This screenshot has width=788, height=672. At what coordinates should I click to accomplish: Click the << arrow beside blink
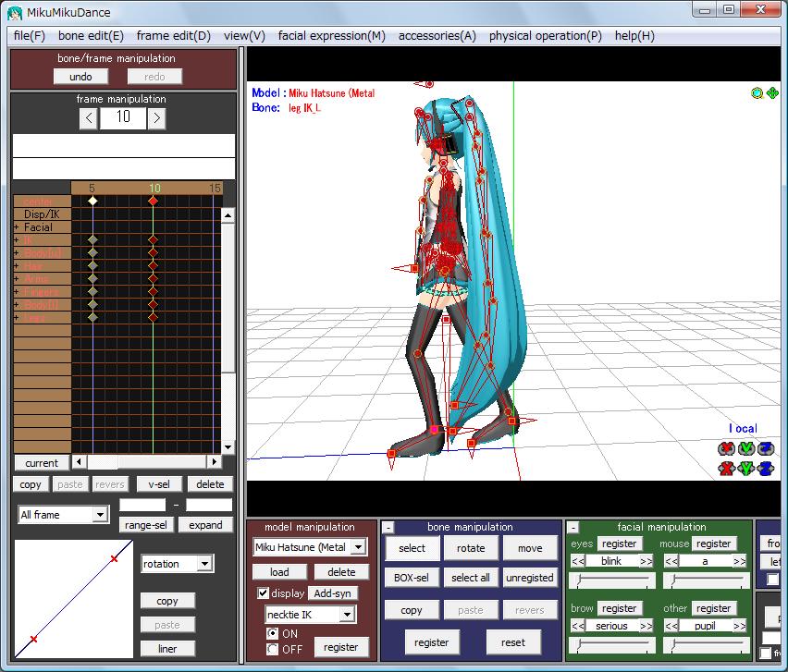tap(578, 561)
